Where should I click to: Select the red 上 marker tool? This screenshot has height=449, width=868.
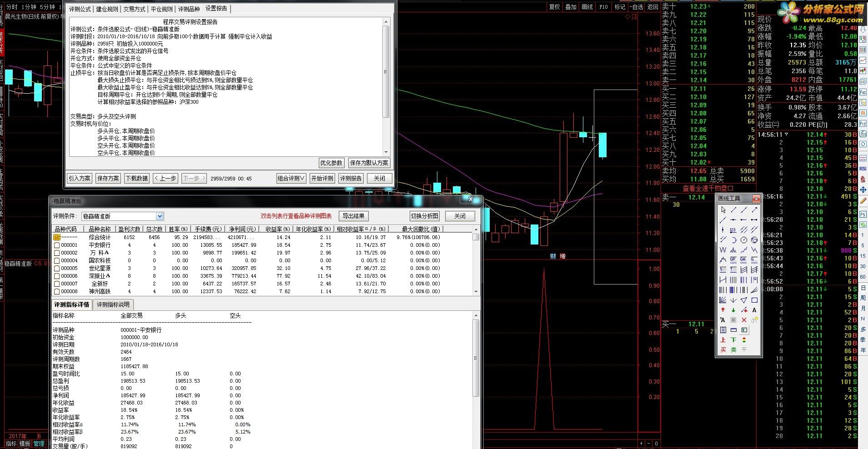pyautogui.click(x=723, y=339)
